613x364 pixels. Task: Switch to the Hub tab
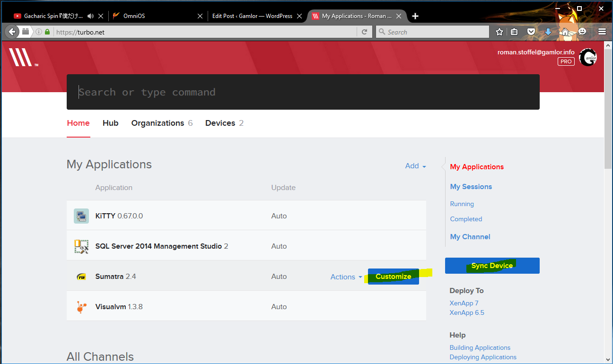point(110,123)
